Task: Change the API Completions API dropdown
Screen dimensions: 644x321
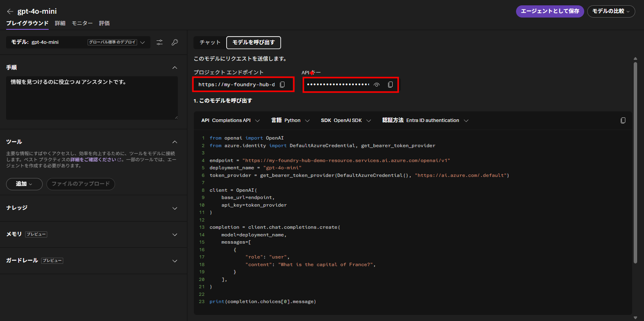Action: [230, 120]
